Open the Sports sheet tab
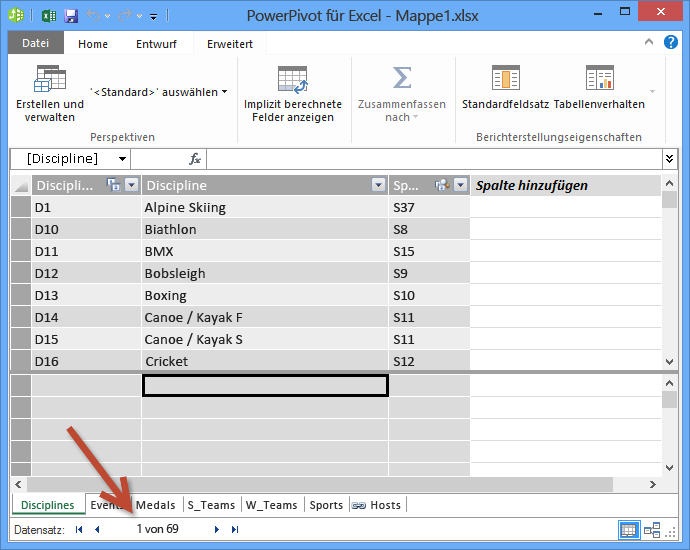 pyautogui.click(x=326, y=505)
